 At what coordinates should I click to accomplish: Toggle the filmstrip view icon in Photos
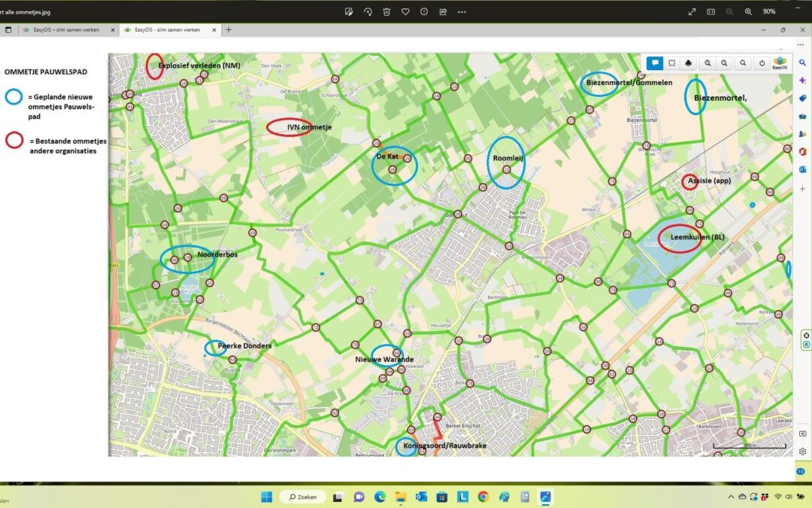click(x=711, y=11)
